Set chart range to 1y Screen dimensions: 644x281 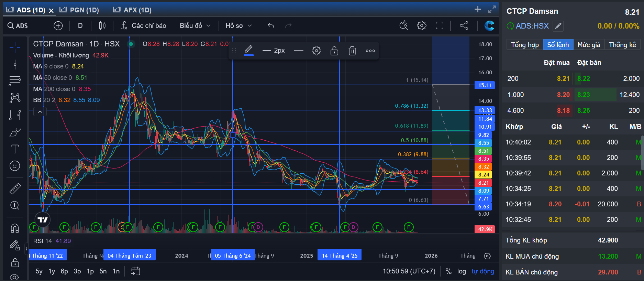click(52, 271)
